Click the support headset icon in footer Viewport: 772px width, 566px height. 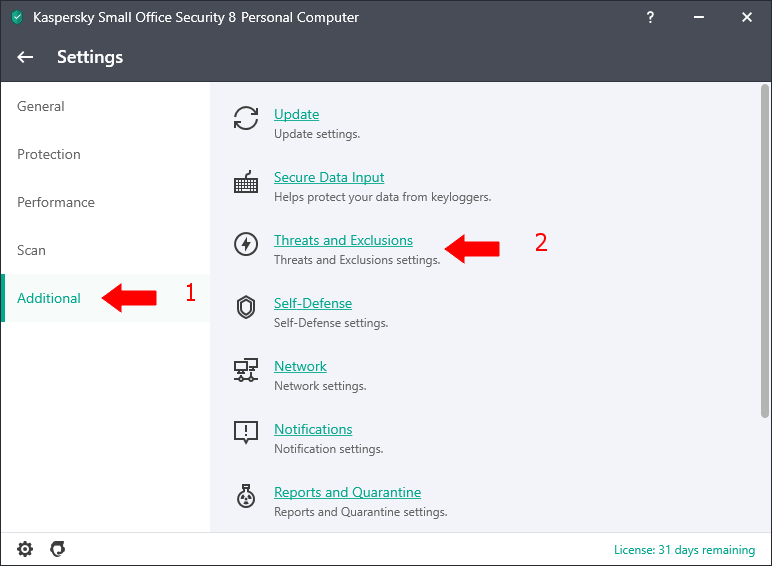(x=58, y=549)
